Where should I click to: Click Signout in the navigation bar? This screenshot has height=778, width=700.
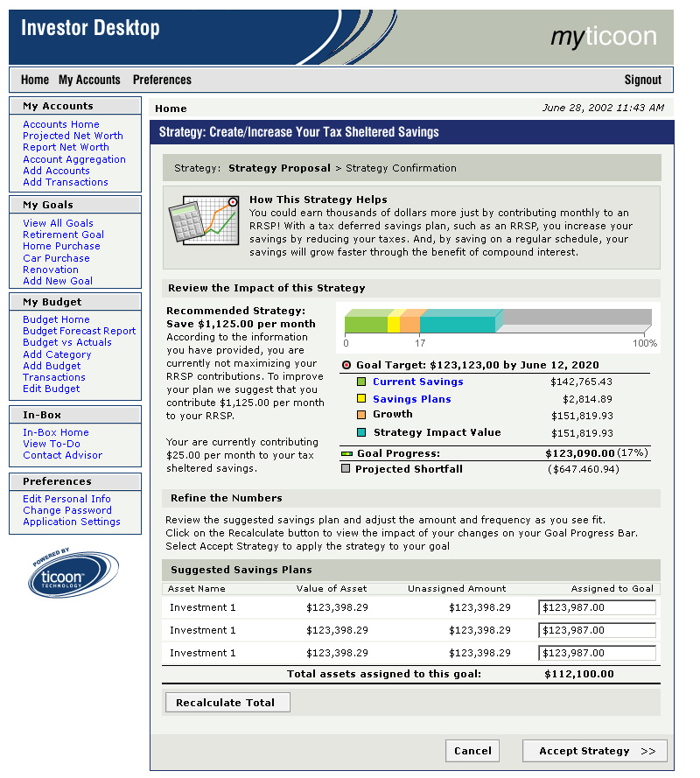click(x=642, y=80)
